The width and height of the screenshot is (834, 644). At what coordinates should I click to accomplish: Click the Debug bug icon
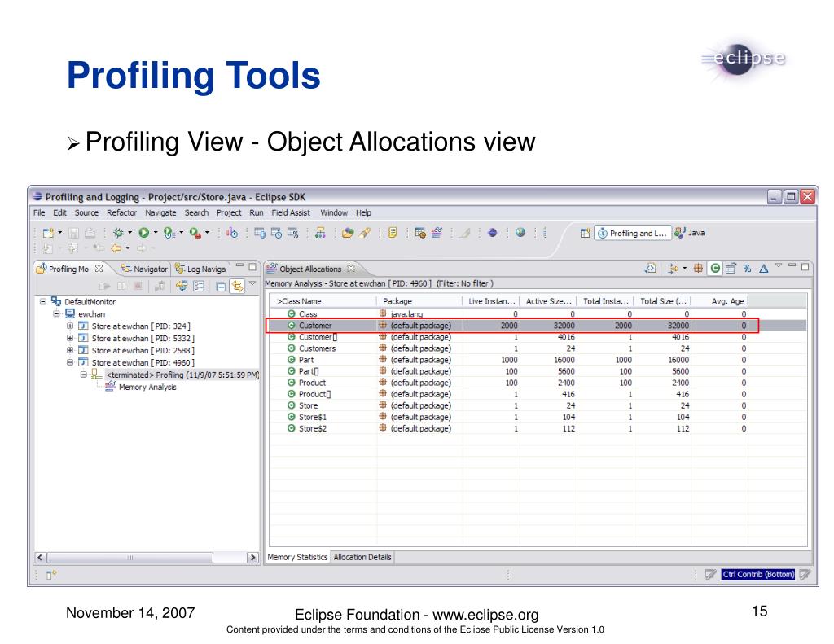[119, 233]
